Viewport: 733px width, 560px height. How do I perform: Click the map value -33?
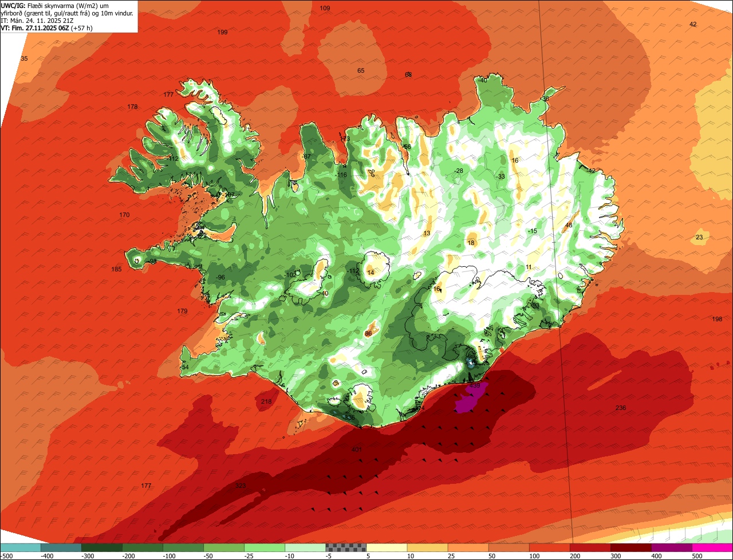coord(501,176)
